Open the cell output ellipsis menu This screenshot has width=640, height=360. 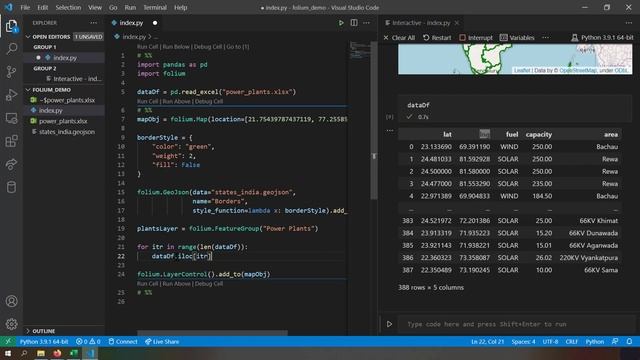point(390,131)
